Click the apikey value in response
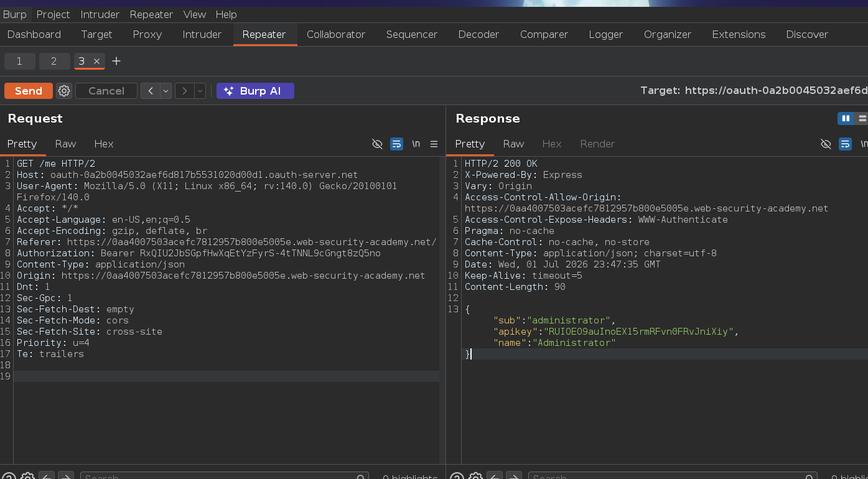The height and width of the screenshot is (479, 868). click(638, 332)
